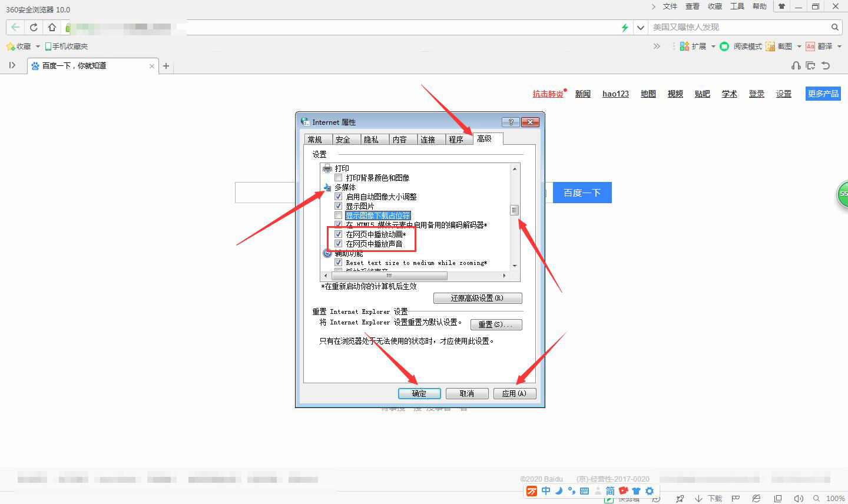Uncheck 启用自动图像大小调整
This screenshot has width=848, height=504.
tap(338, 197)
